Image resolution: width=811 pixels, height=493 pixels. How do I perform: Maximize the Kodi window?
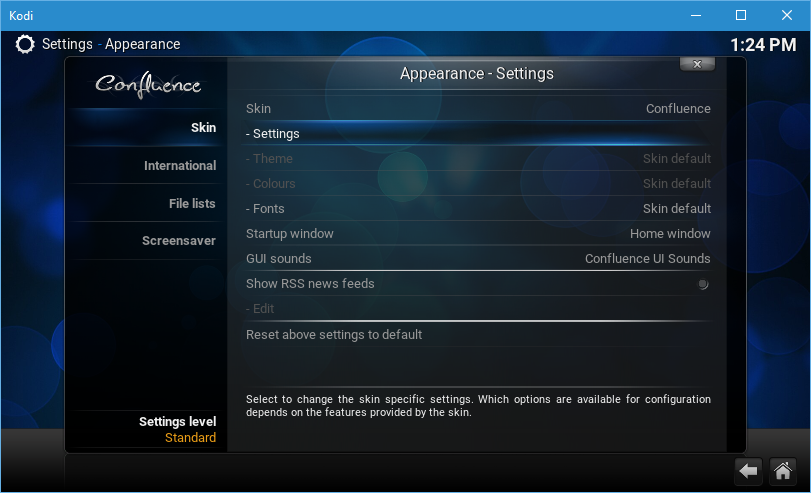coord(740,15)
